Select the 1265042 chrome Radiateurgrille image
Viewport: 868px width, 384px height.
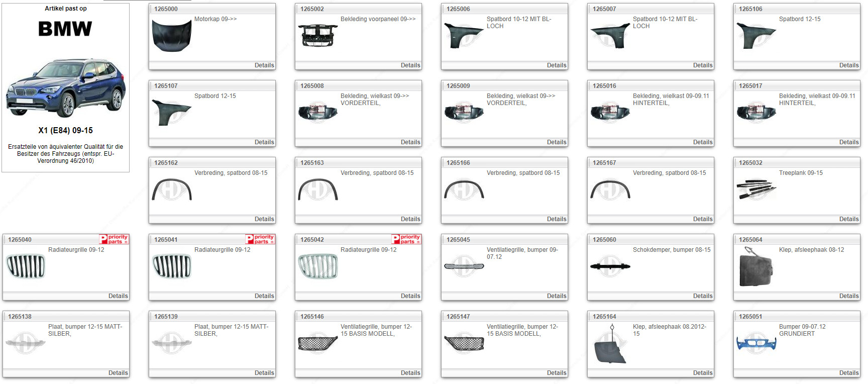coord(318,266)
